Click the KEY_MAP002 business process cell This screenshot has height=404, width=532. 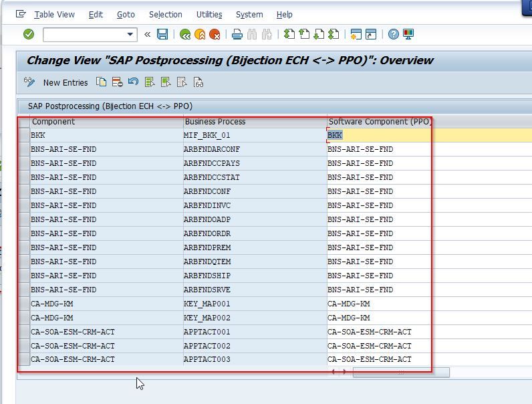[255, 318]
